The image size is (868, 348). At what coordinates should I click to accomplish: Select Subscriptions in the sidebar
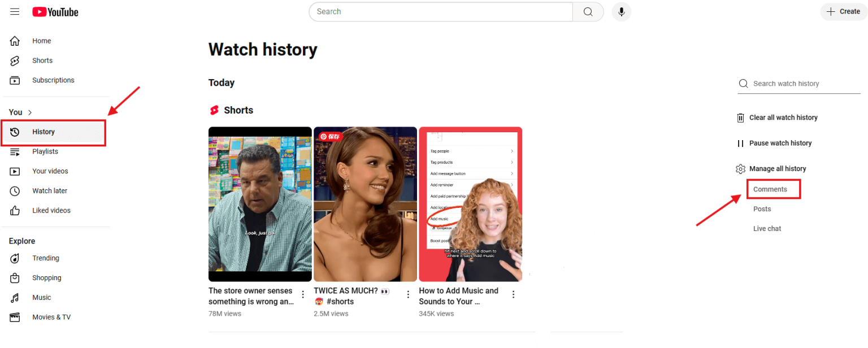tap(53, 80)
